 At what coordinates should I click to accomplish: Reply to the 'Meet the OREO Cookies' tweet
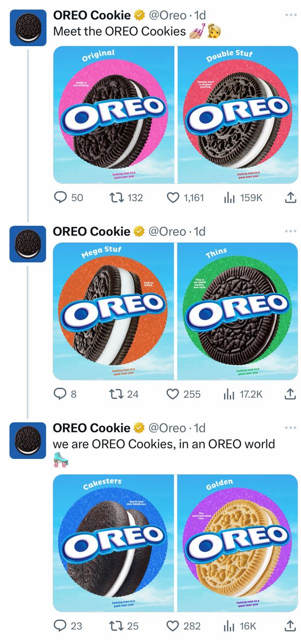coord(68,198)
